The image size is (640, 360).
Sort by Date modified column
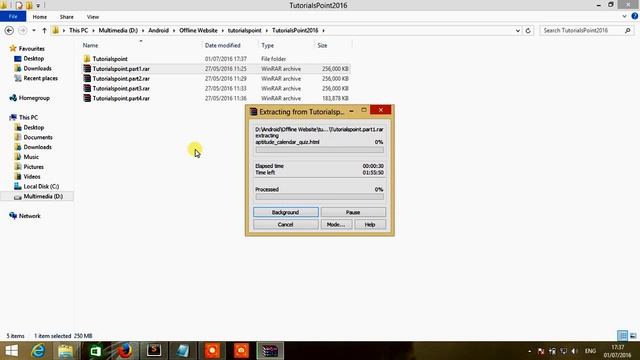pos(222,45)
